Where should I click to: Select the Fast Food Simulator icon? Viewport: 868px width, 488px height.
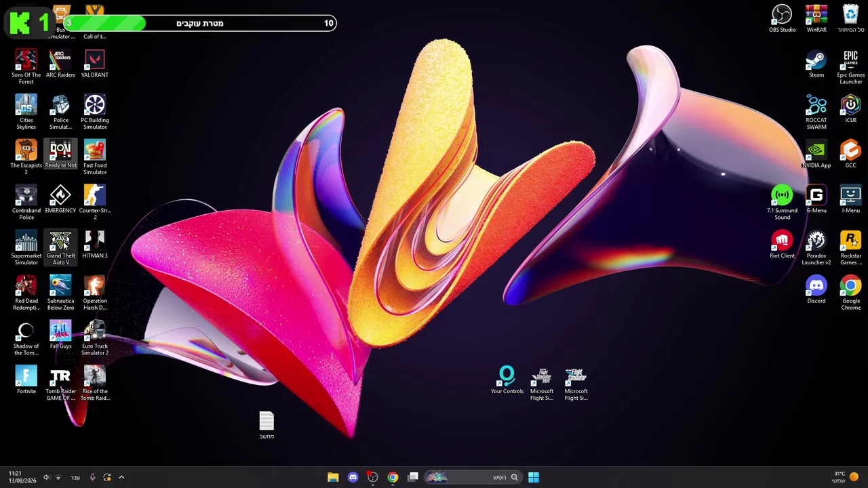pos(95,157)
